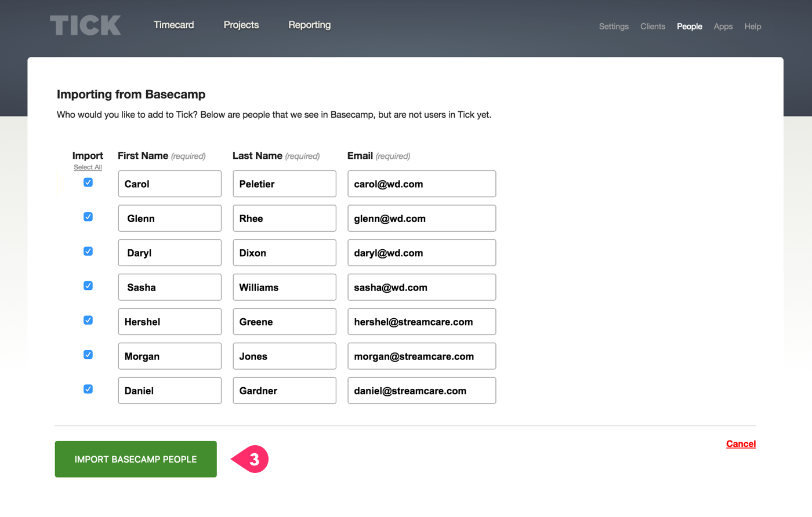812x517 pixels.
Task: Open the Clients page
Action: [652, 26]
